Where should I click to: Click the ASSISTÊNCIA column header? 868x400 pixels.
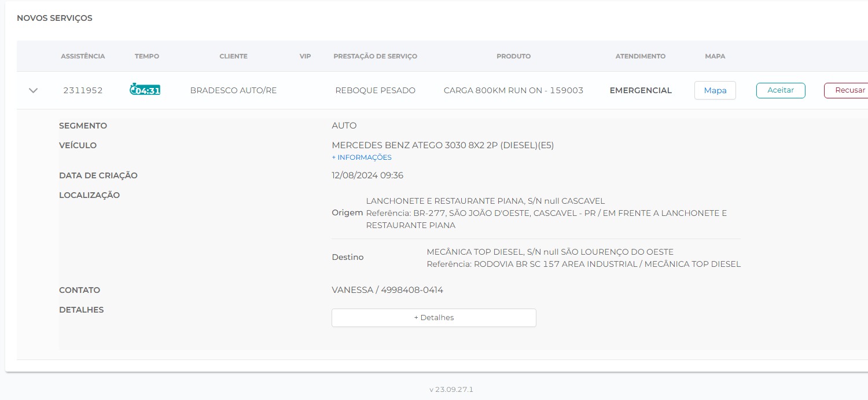83,56
